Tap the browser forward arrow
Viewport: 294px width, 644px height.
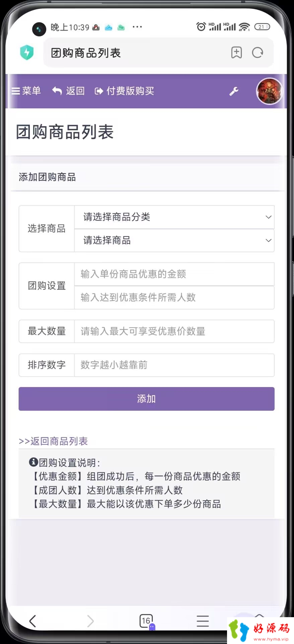tap(90, 621)
